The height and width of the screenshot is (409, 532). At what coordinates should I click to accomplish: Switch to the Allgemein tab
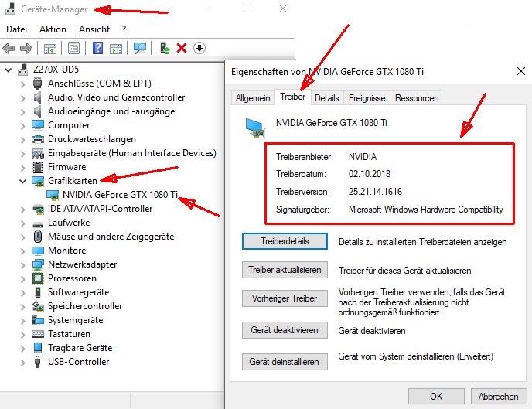(x=253, y=98)
